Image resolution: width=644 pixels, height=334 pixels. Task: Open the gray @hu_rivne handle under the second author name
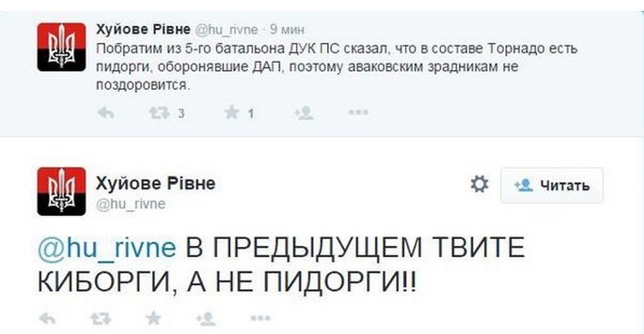(130, 204)
